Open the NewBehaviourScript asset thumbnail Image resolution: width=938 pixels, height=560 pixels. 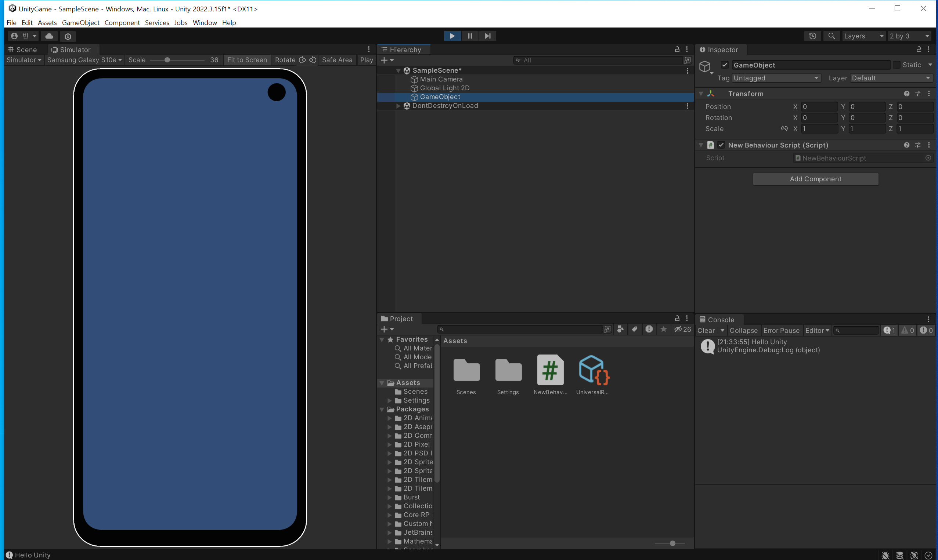coord(550,370)
